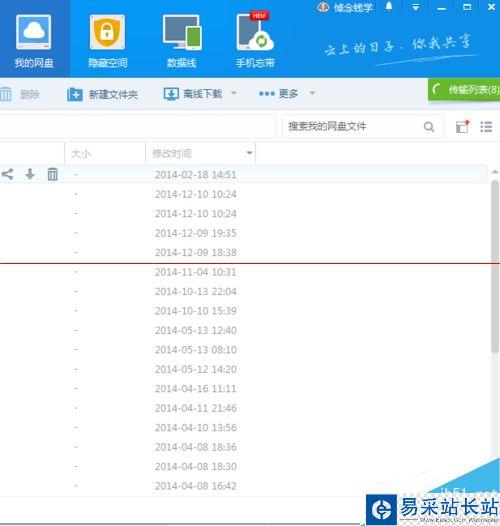Image resolution: width=500 pixels, height=526 pixels.
Task: Click the path breadcrumb bar
Action: click(x=138, y=126)
